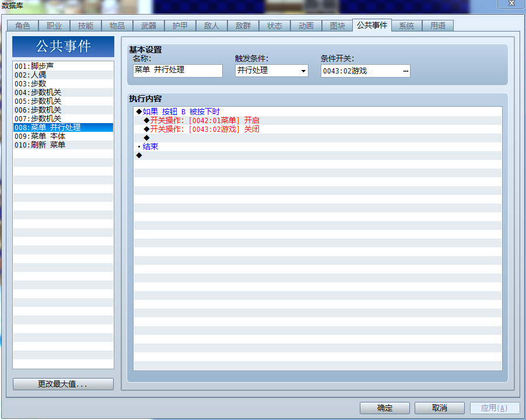The image size is (526, 420).
Task: Open the 技能 tab
Action: pyautogui.click(x=86, y=26)
